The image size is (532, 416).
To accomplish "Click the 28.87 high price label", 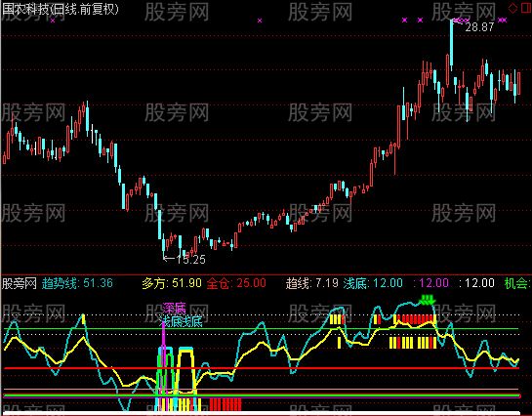I will [479, 26].
